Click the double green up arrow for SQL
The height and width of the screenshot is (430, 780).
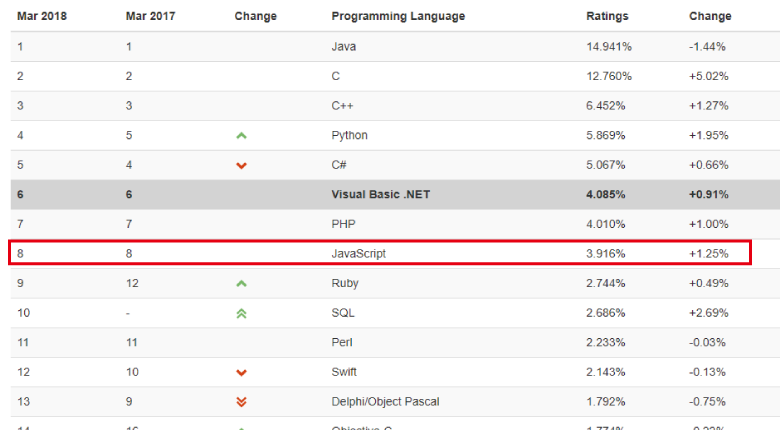point(241,314)
